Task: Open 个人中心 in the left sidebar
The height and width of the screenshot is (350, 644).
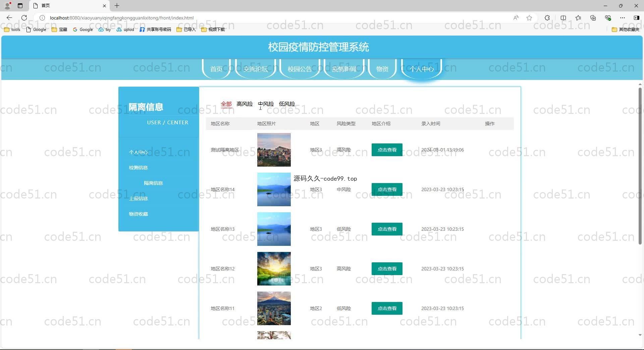Action: click(x=138, y=152)
